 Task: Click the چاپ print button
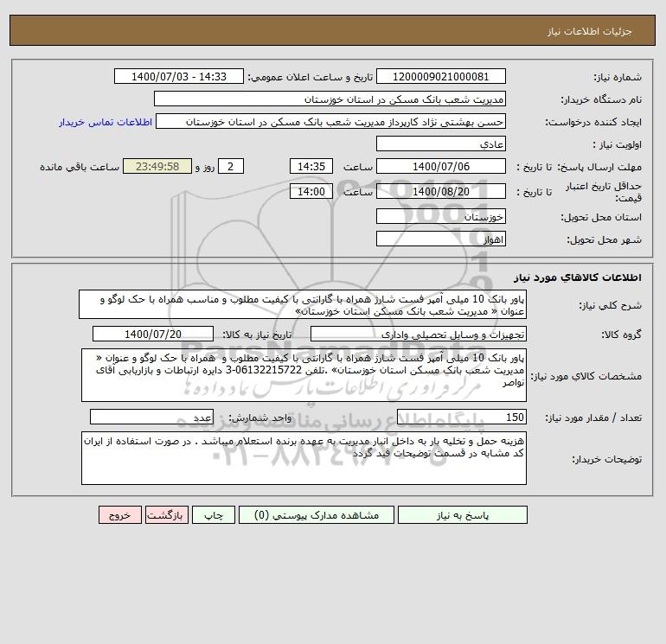click(214, 515)
